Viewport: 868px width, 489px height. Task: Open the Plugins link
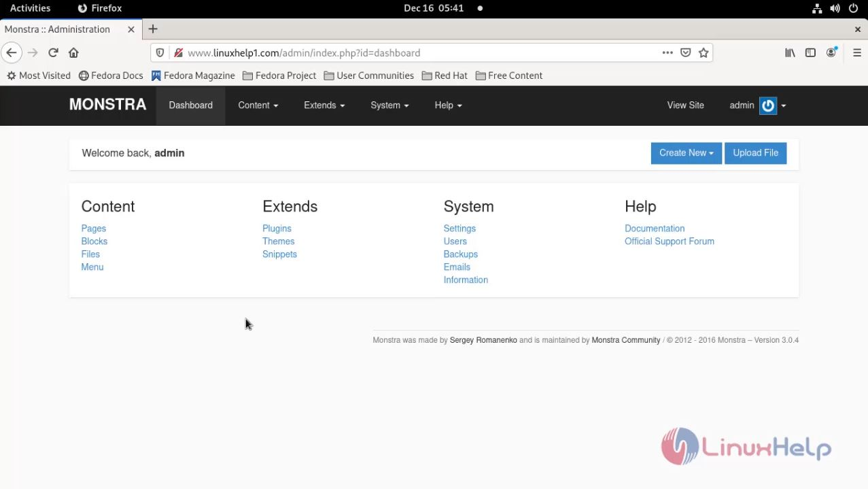[277, 229]
